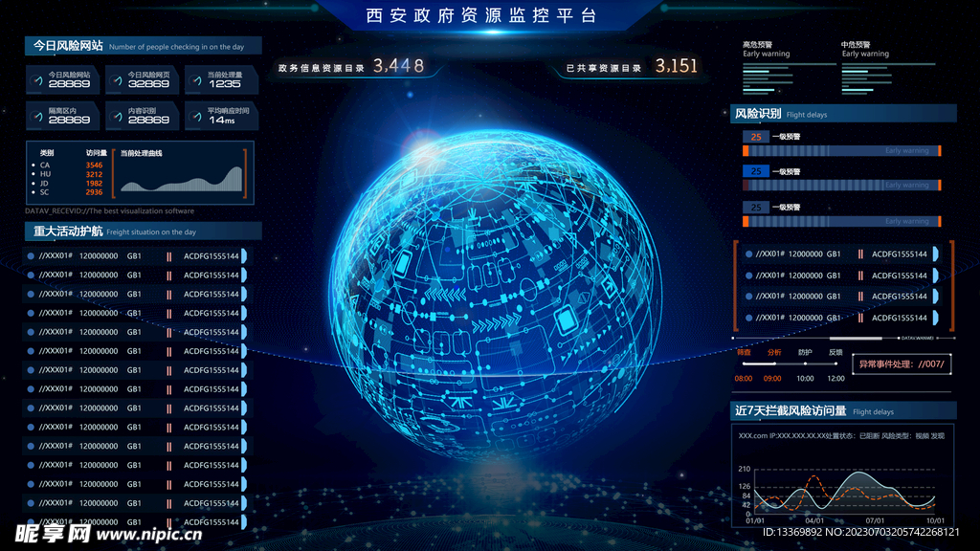Screen dimensions: 980x551
Task: Click the 210 y-axis label
Action: [744, 469]
